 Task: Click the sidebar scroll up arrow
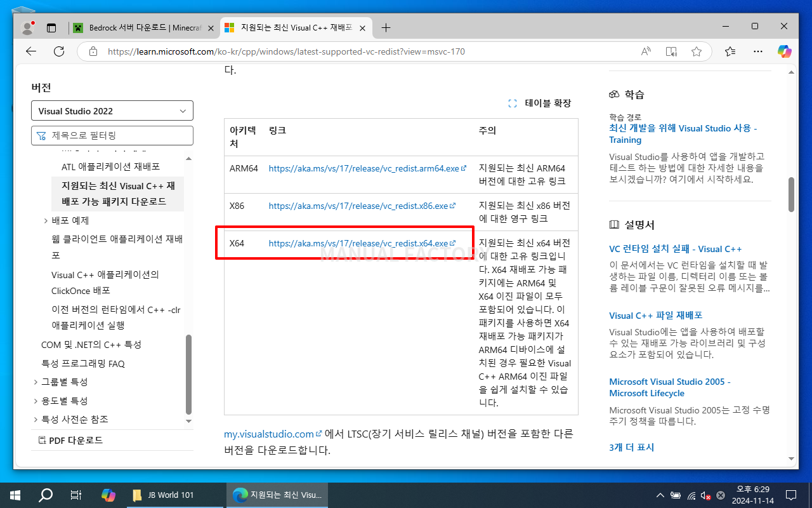point(188,157)
